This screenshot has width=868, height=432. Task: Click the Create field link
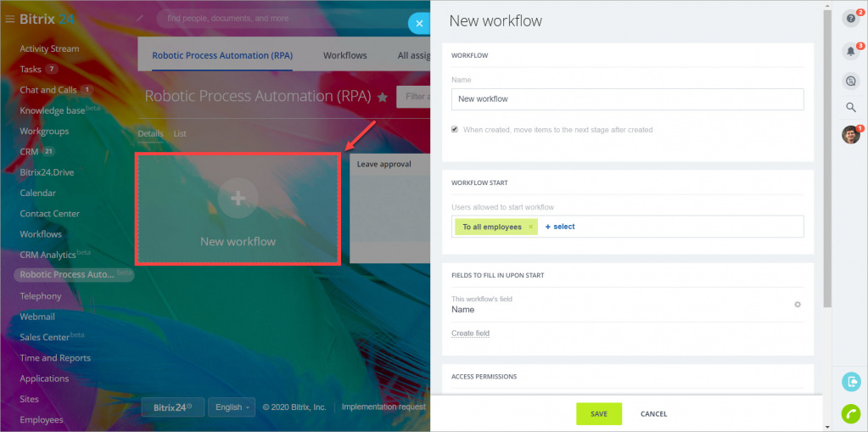[471, 334]
